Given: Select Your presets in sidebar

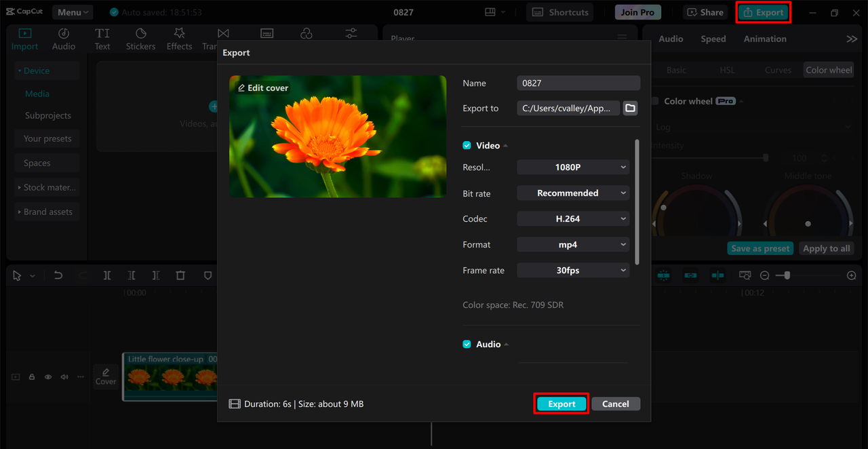Looking at the screenshot, I should pyautogui.click(x=47, y=139).
